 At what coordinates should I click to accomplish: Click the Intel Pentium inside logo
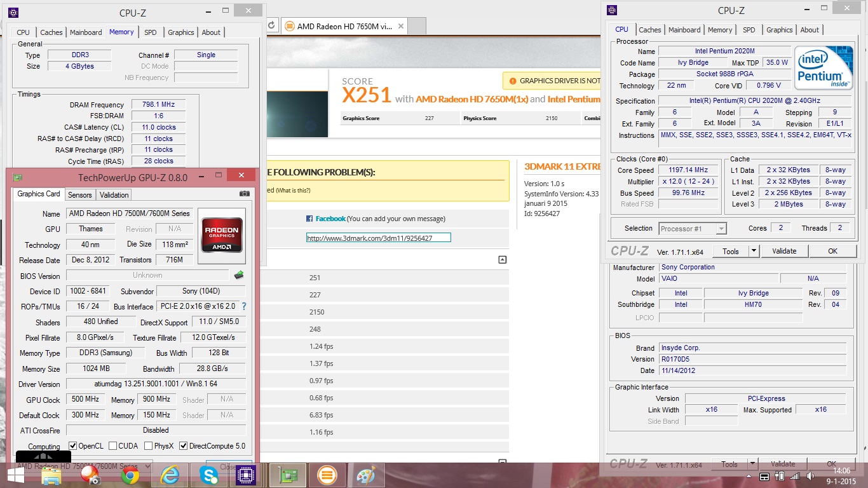click(822, 69)
